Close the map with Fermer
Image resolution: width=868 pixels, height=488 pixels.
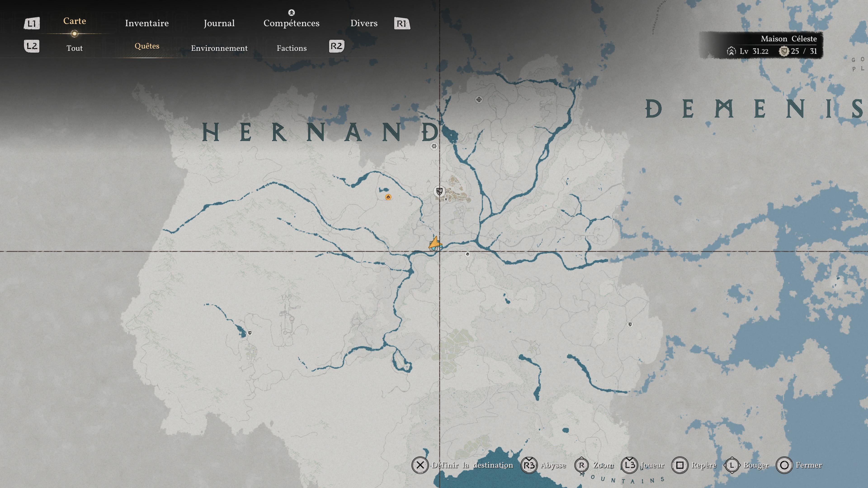(x=809, y=465)
